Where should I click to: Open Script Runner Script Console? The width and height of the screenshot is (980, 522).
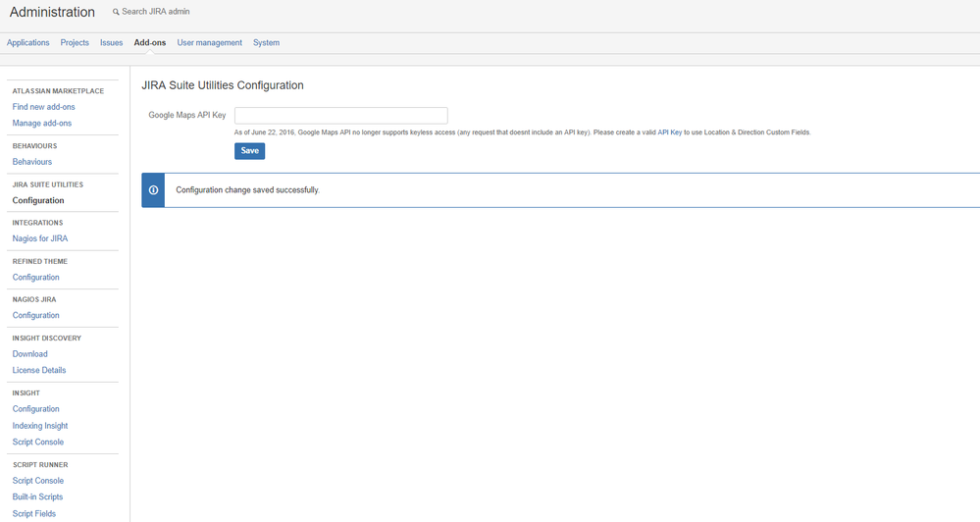[x=38, y=481]
